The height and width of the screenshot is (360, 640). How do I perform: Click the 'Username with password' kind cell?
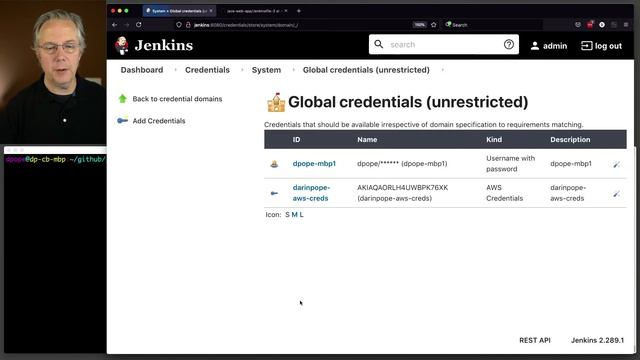pyautogui.click(x=510, y=164)
